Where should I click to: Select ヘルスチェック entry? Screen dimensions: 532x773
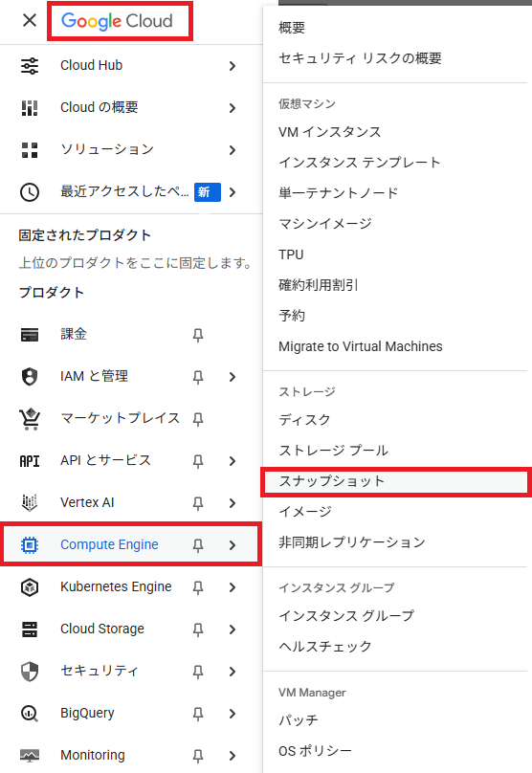point(325,647)
